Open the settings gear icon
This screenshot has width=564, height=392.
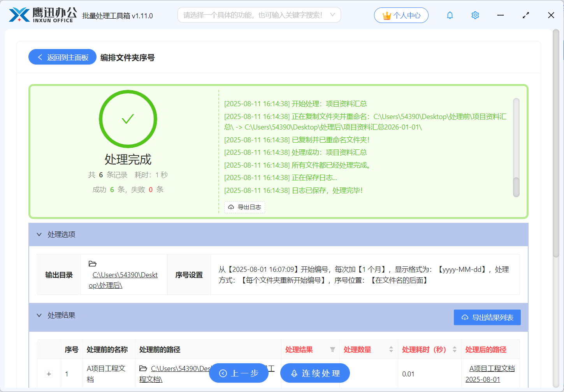click(475, 15)
